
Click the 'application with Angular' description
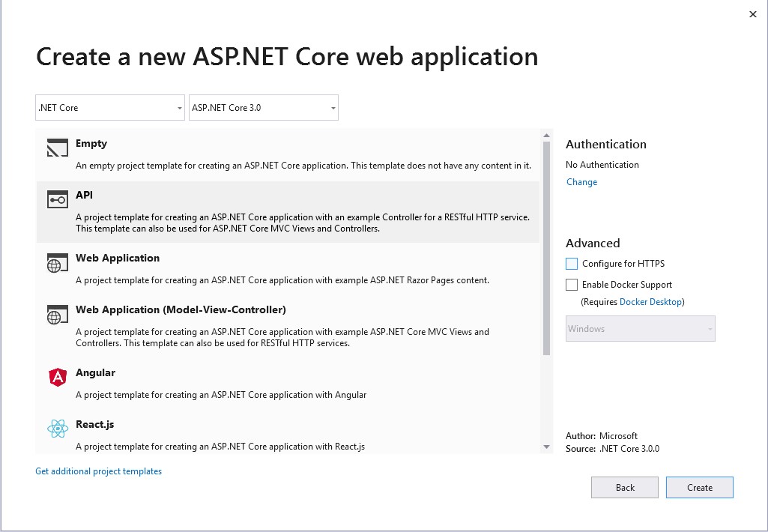tap(221, 395)
